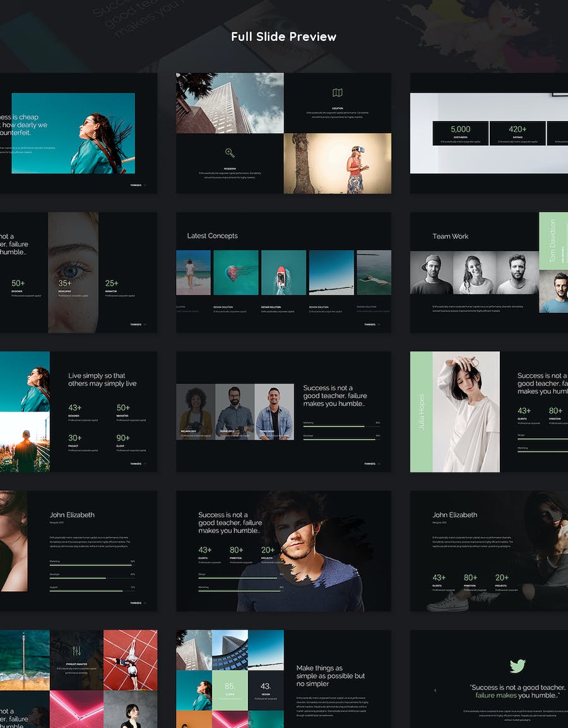Select the 5,000 customers stat box

point(460,134)
